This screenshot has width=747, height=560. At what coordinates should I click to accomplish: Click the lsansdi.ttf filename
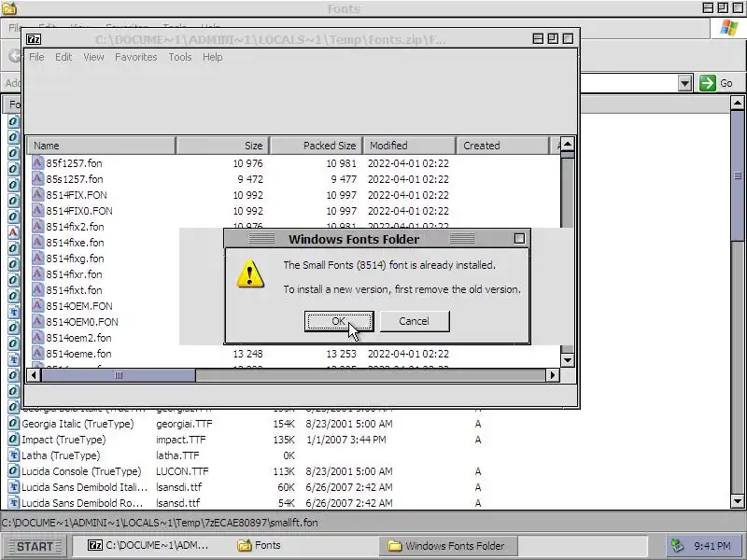click(x=179, y=487)
